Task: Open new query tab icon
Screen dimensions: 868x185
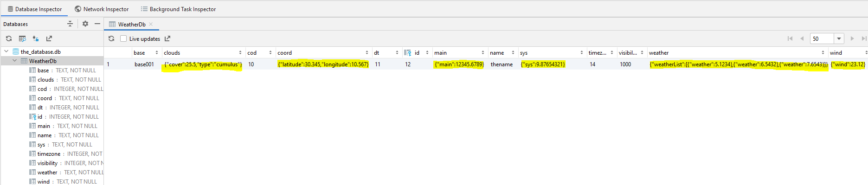Action: point(22,38)
